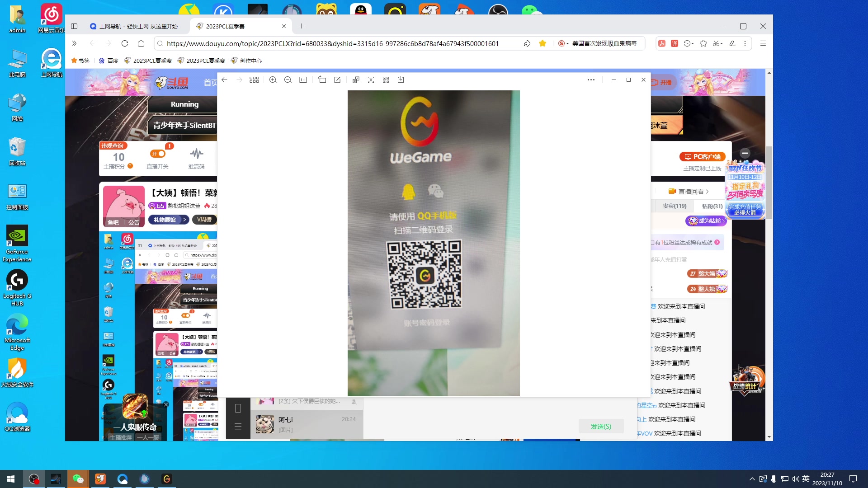The height and width of the screenshot is (488, 868).
Task: Open the pen notes icon in browser toolbar
Action: pyautogui.click(x=732, y=43)
